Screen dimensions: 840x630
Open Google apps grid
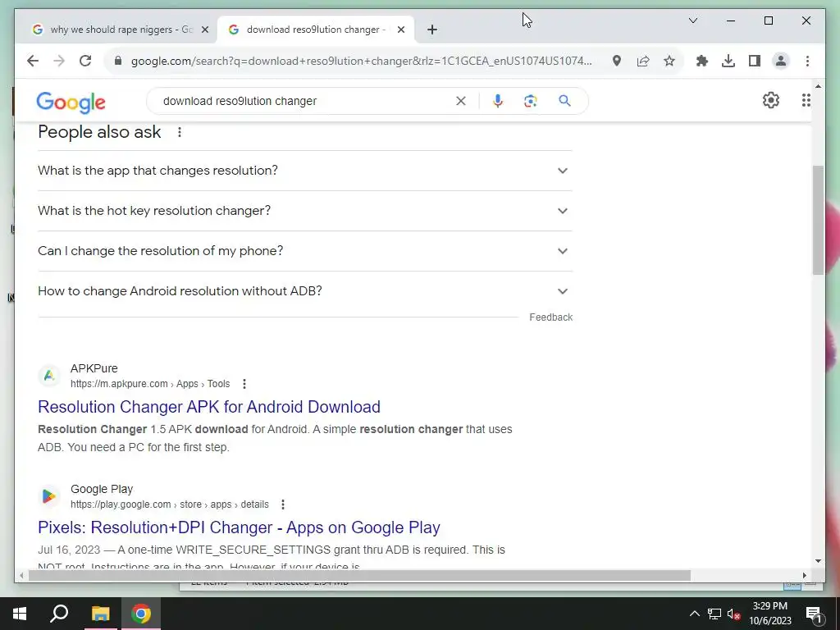point(806,100)
